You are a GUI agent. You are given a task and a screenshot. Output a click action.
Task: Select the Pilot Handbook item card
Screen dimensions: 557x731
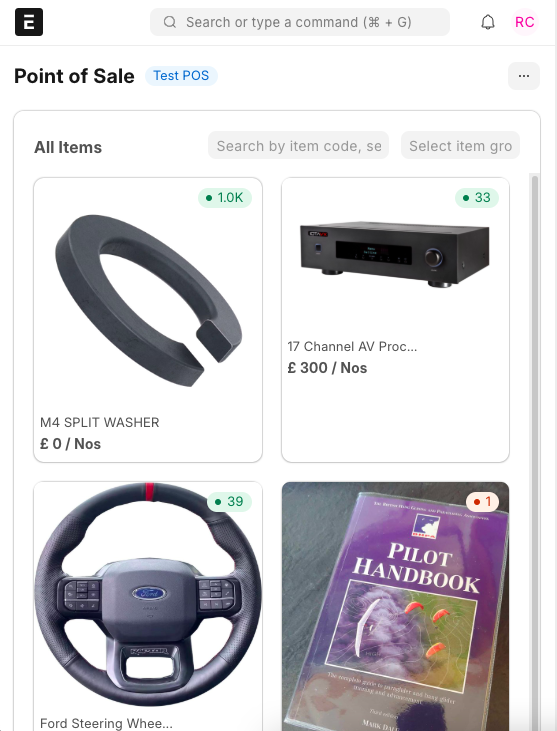[x=395, y=606]
